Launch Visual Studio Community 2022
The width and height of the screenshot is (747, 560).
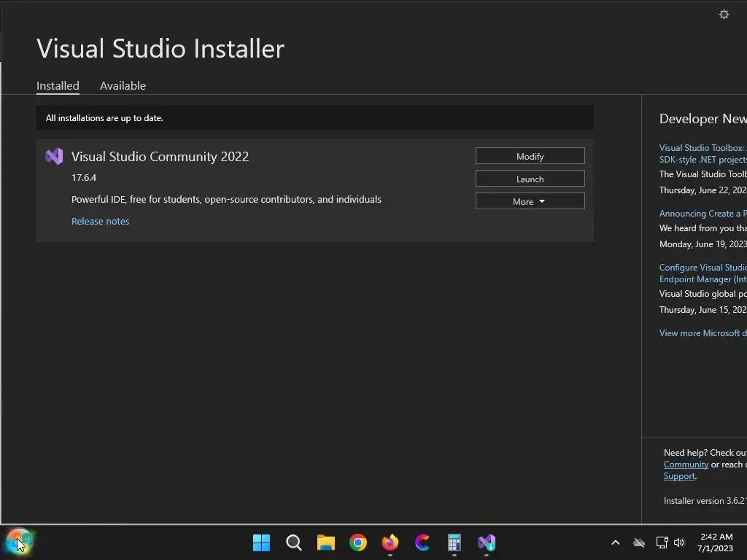530,179
